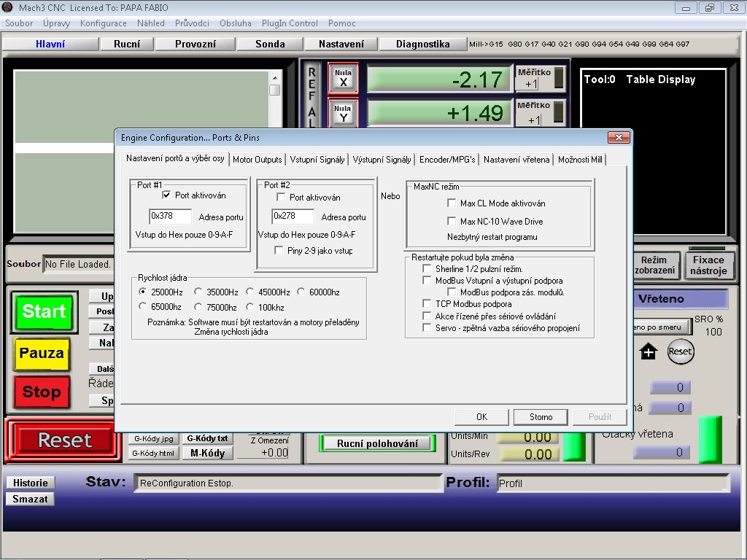Screen dimensions: 747x560
Task: Open the Konfigurace menu
Action: (103, 23)
